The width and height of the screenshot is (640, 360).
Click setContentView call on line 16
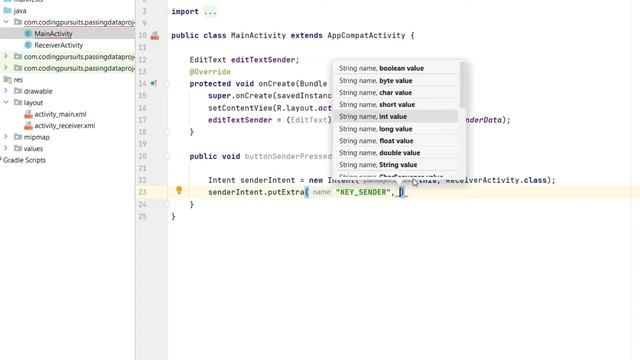click(x=240, y=108)
